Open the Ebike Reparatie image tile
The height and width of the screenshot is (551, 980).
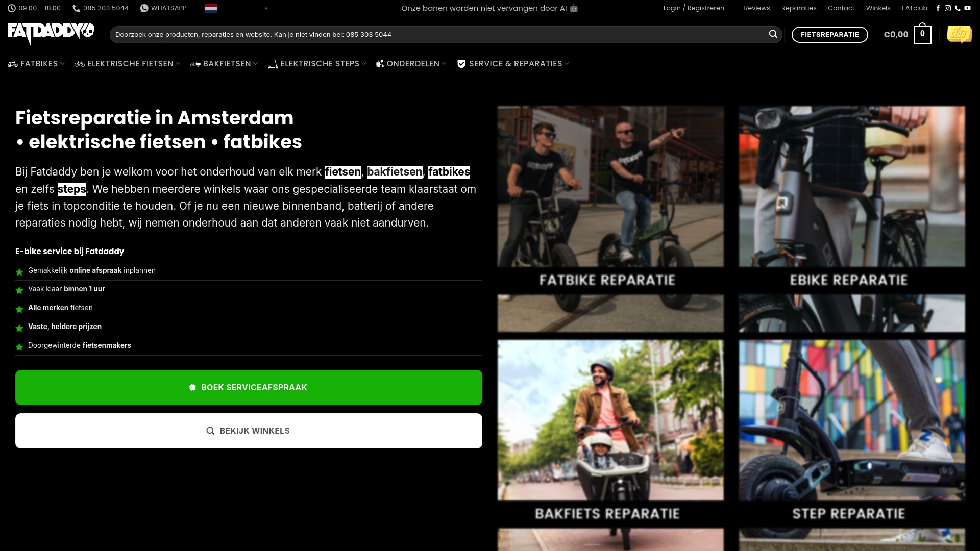(852, 219)
